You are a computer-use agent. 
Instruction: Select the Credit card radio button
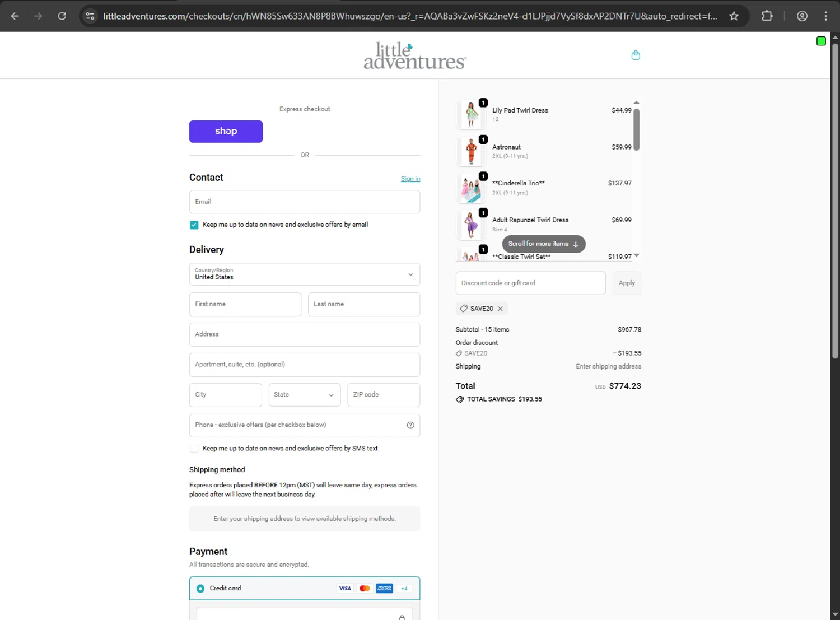click(200, 589)
